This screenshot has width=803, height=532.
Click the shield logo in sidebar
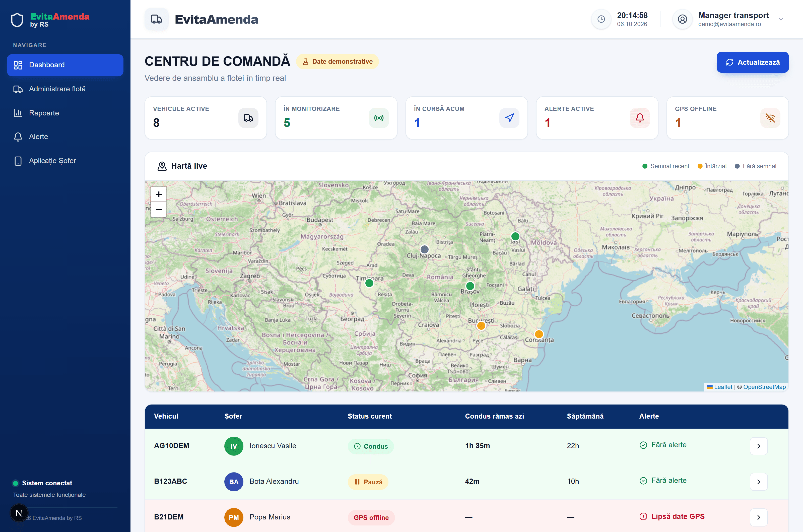pos(17,20)
